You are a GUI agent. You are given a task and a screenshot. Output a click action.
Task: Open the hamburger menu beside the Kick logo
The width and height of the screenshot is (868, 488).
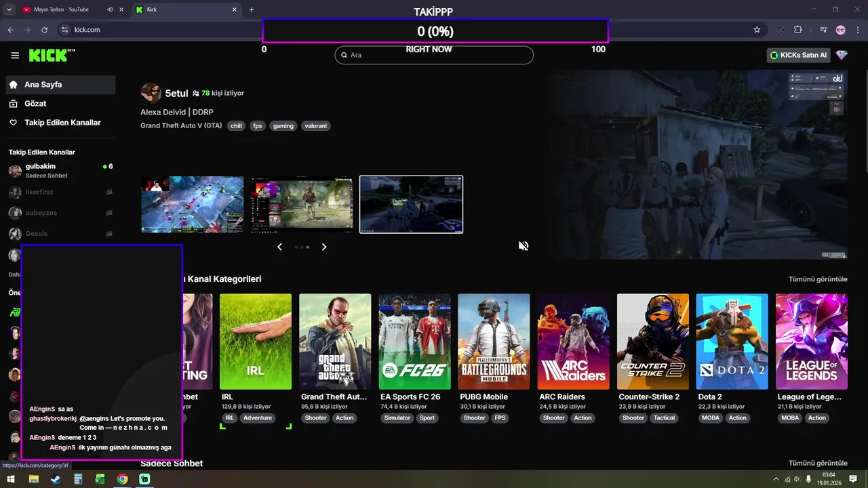point(15,55)
